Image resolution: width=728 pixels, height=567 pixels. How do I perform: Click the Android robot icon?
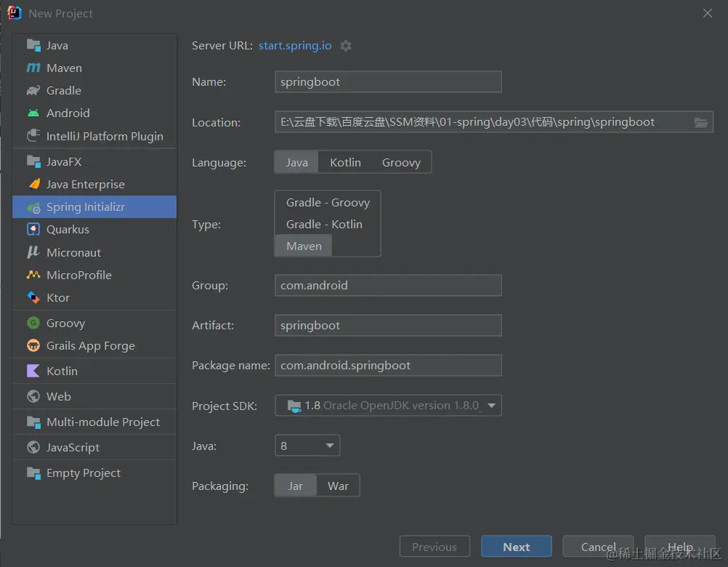[33, 113]
